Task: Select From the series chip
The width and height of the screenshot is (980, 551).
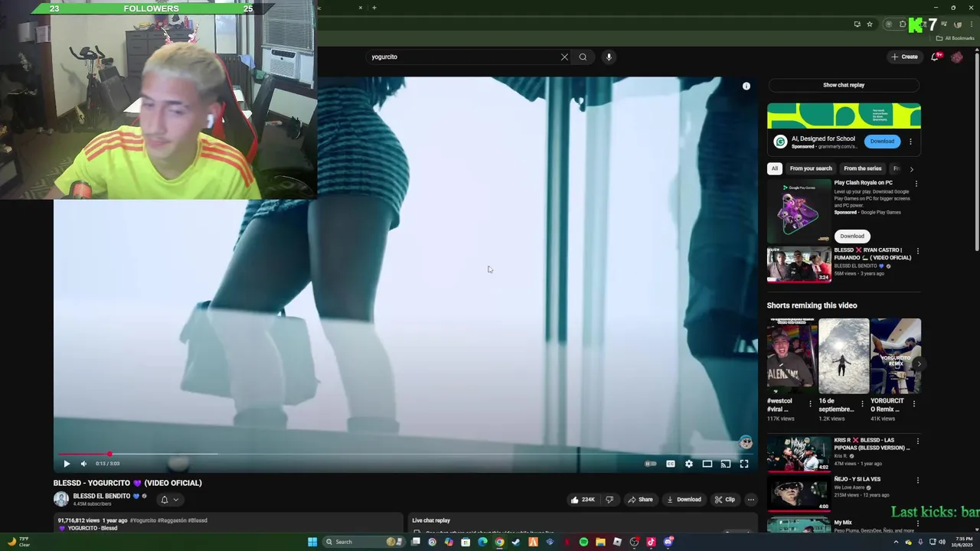Action: coord(863,168)
